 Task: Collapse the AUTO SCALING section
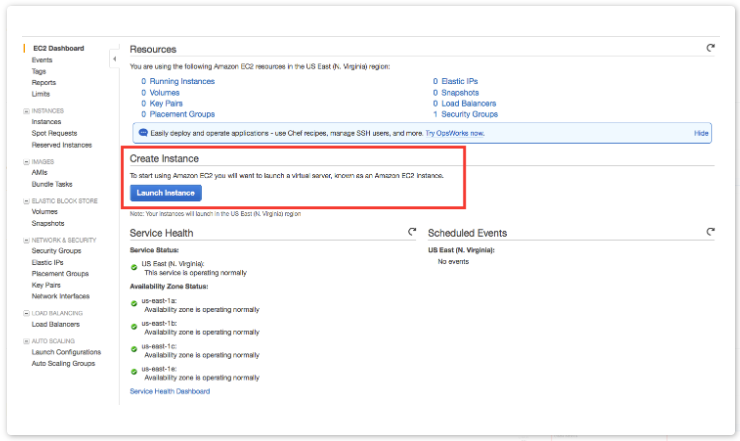pyautogui.click(x=26, y=341)
